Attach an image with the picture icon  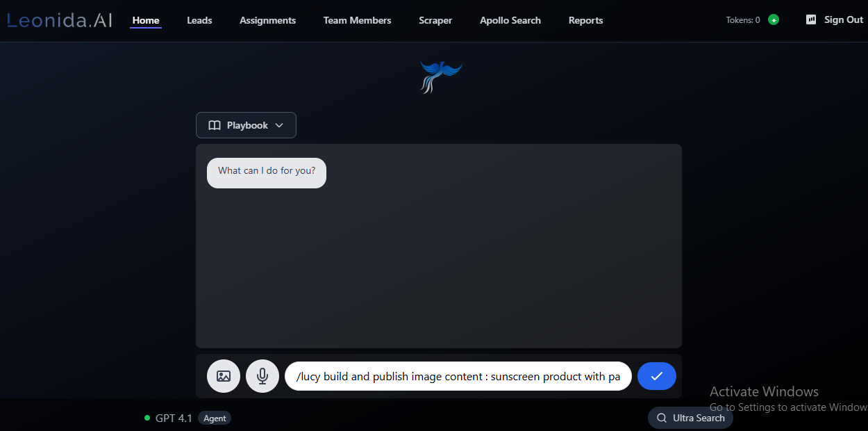224,376
